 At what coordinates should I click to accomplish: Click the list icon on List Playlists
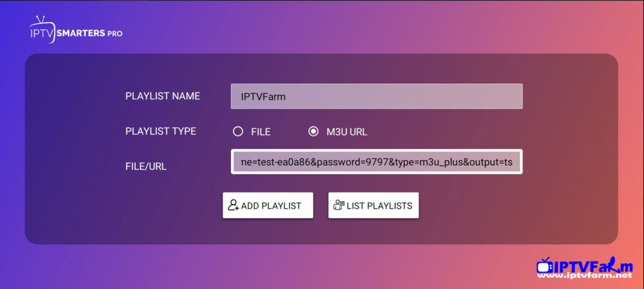(x=339, y=205)
